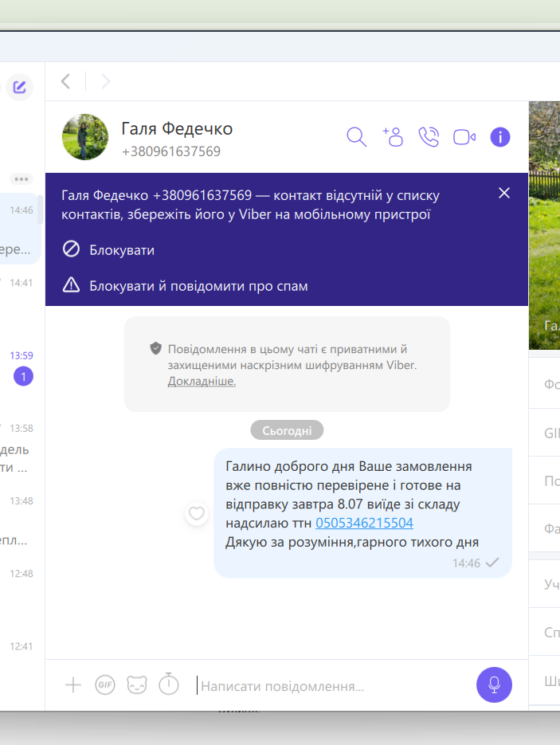
Task: Dismiss the unknown contact banner
Action: (x=504, y=193)
